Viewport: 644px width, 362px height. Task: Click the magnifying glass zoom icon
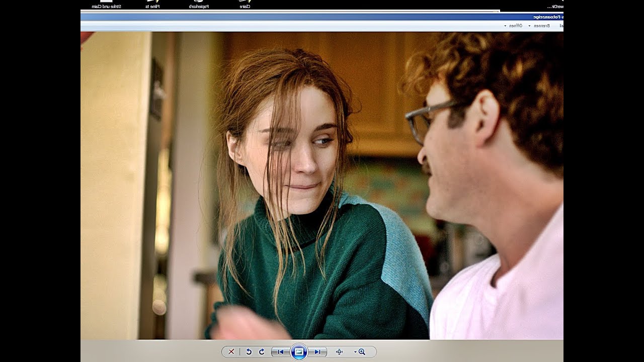(362, 352)
